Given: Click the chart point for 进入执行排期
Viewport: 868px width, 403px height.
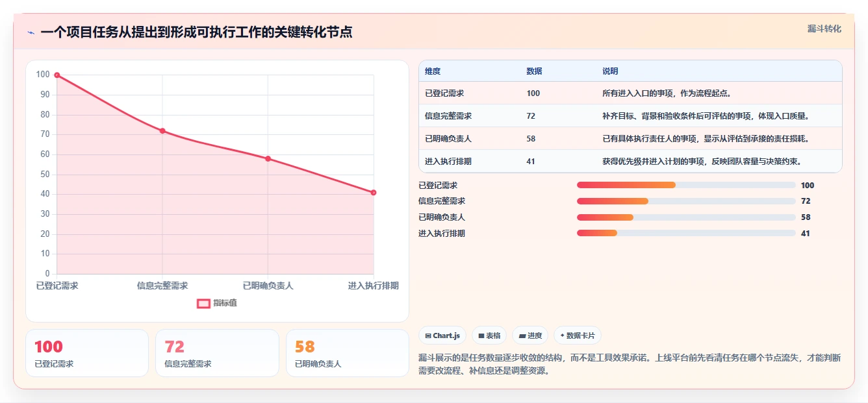Looking at the screenshot, I should [374, 193].
